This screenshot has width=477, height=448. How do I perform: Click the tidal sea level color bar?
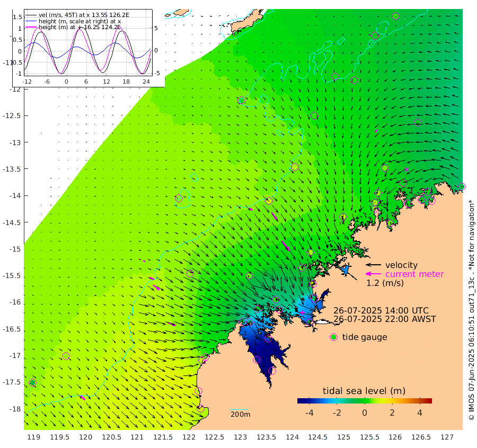pos(365,400)
